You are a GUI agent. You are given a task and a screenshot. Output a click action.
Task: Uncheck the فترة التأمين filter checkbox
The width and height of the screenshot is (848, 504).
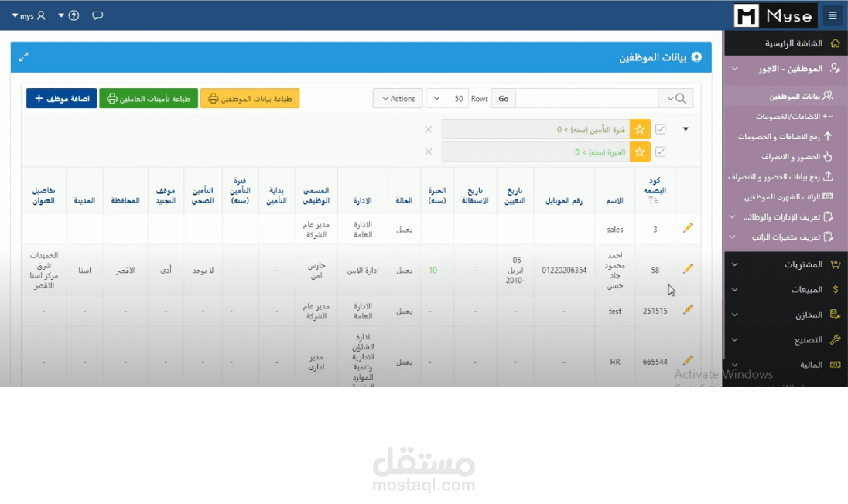[x=660, y=129]
